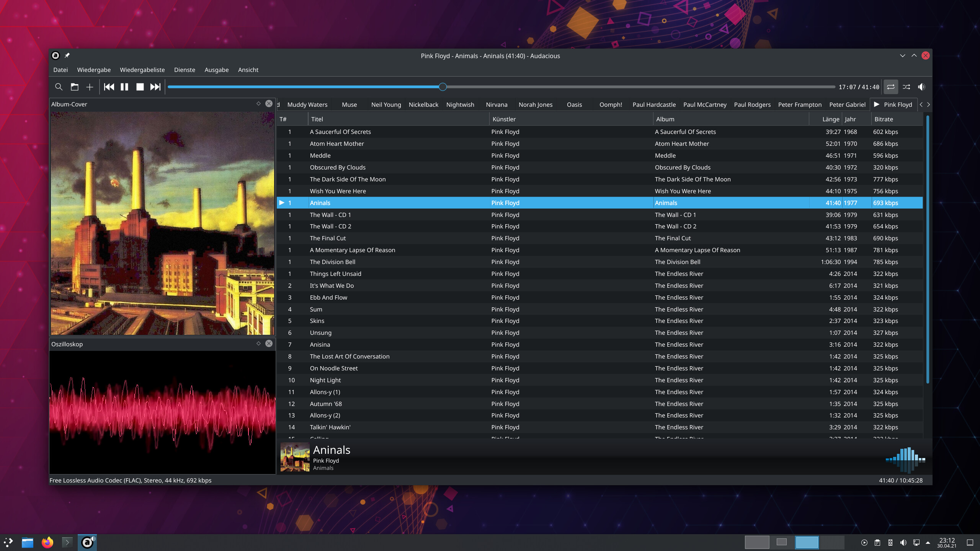Click the playlist vertical scrollbar
The width and height of the screenshot is (980, 551).
tap(928, 249)
